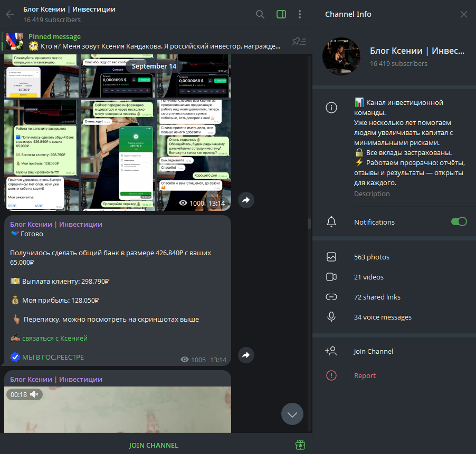Screen dimensions: 476x454
Task: Close the Channel Info panel
Action: (463, 14)
